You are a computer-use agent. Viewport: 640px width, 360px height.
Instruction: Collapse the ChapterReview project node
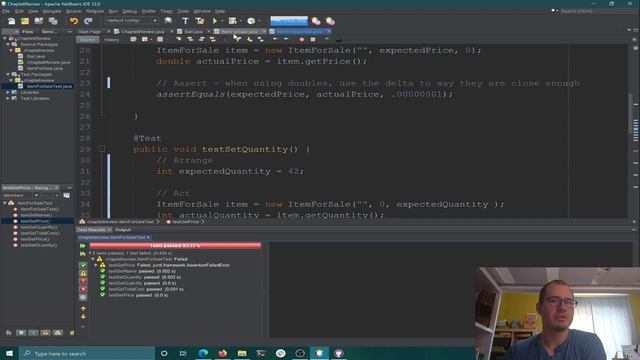[x=5, y=38]
